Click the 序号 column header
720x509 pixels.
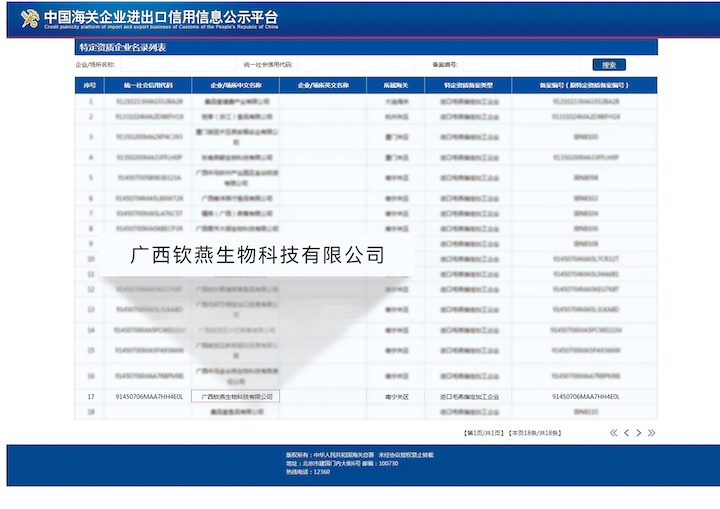pyautogui.click(x=90, y=85)
